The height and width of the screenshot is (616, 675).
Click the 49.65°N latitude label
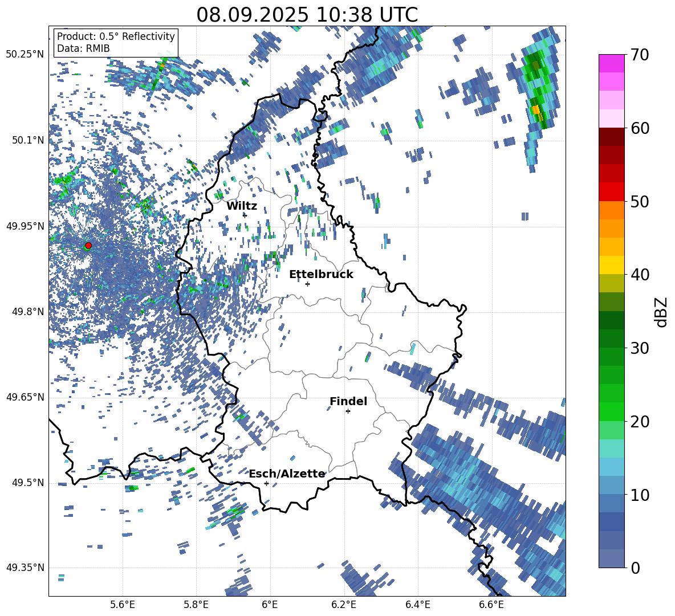pos(25,397)
